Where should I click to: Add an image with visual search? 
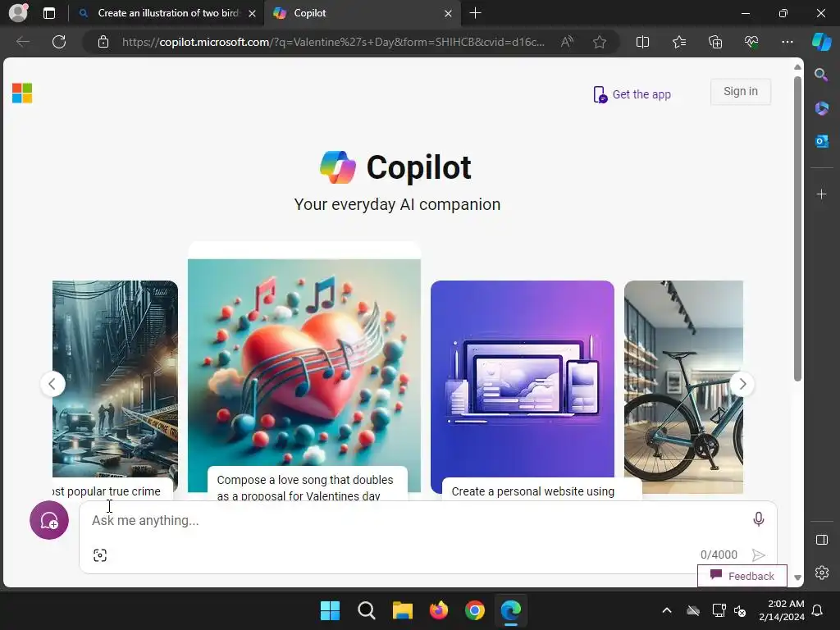(99, 555)
